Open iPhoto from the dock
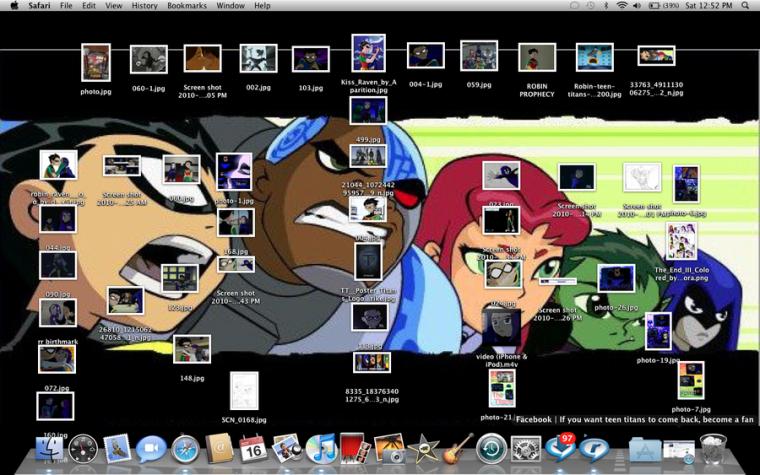 click(389, 448)
